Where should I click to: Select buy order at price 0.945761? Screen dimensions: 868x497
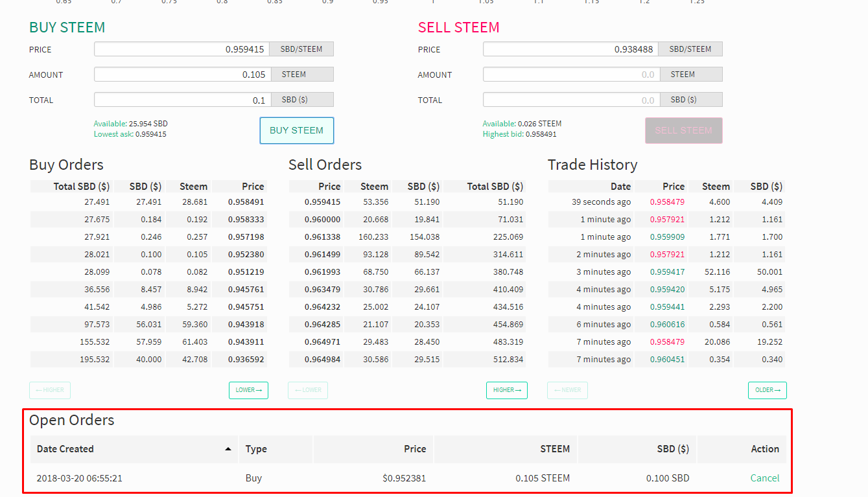(x=148, y=290)
